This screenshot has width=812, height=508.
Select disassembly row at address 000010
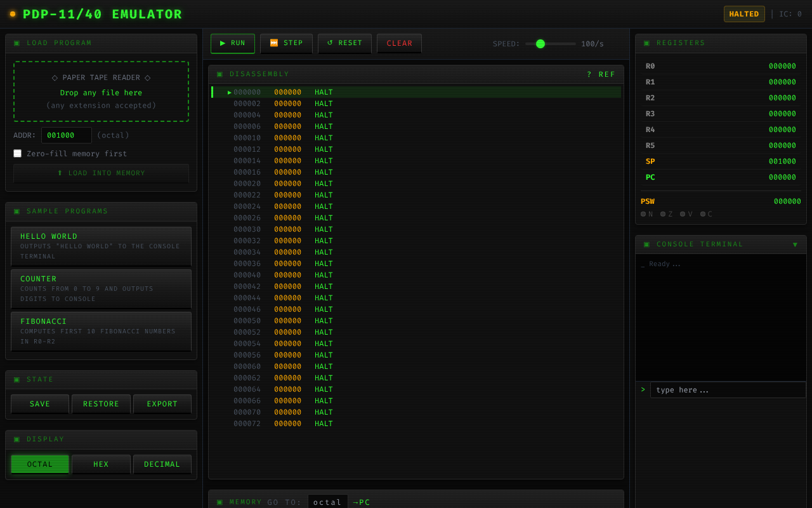coord(416,138)
